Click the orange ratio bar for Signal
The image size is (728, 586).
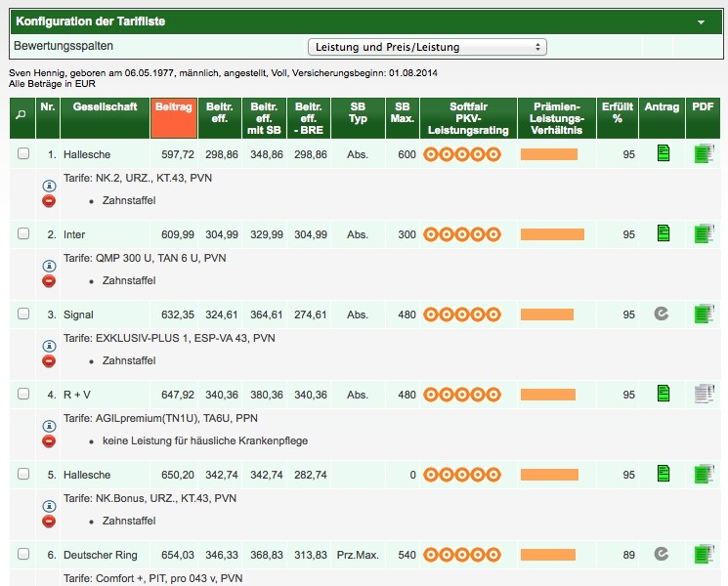(547, 314)
